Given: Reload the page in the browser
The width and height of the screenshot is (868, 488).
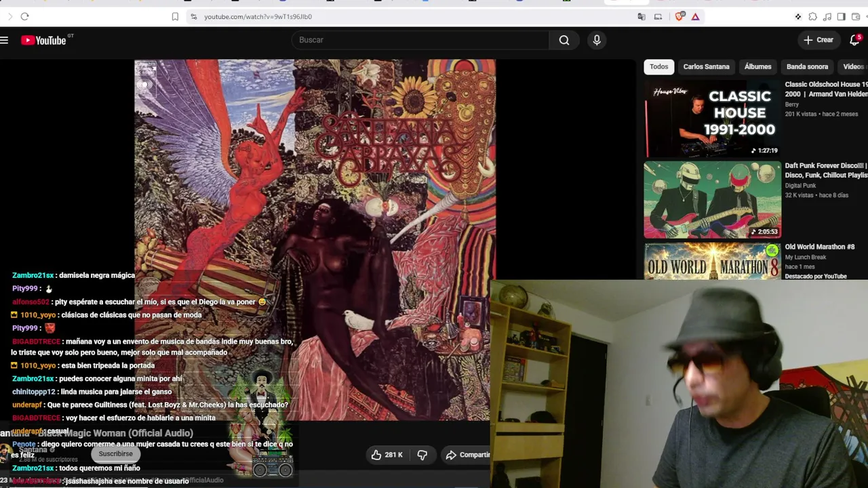Looking at the screenshot, I should 24,16.
